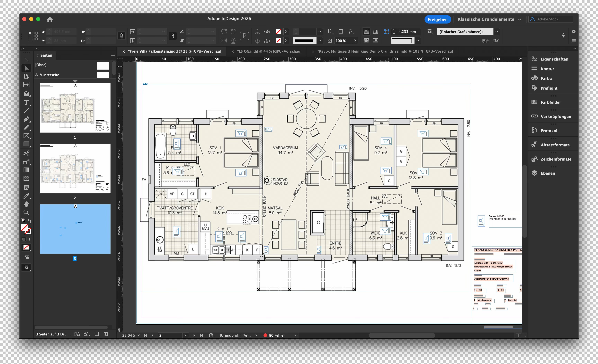Viewport: 598px width, 364px height.
Task: Select the Zoom magnifier tool
Action: coord(26,212)
